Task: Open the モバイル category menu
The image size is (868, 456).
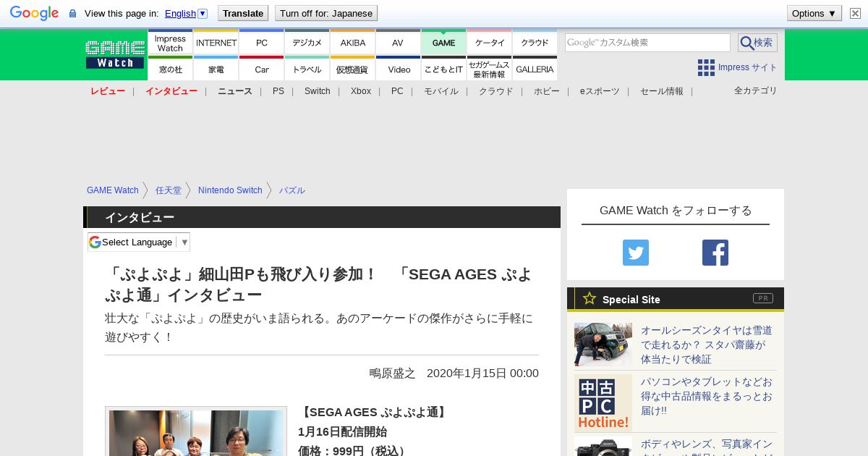Action: pyautogui.click(x=441, y=91)
